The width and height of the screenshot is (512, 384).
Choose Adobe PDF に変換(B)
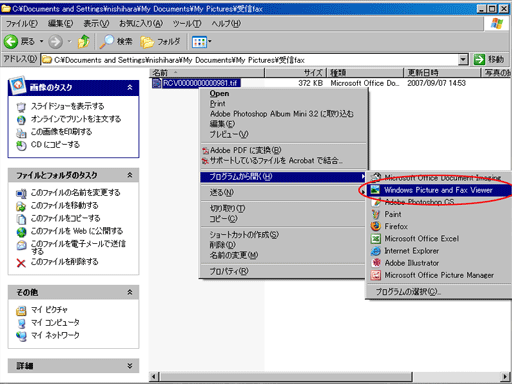pyautogui.click(x=284, y=150)
